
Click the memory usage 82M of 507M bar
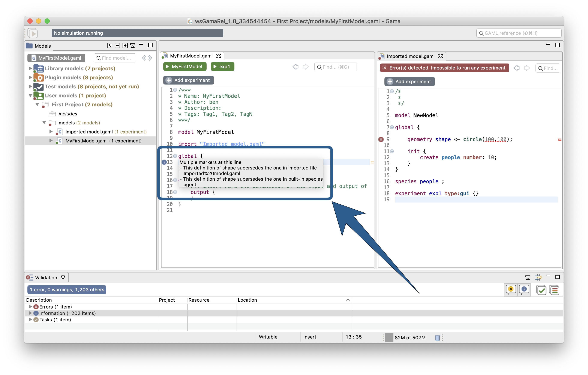(410, 338)
